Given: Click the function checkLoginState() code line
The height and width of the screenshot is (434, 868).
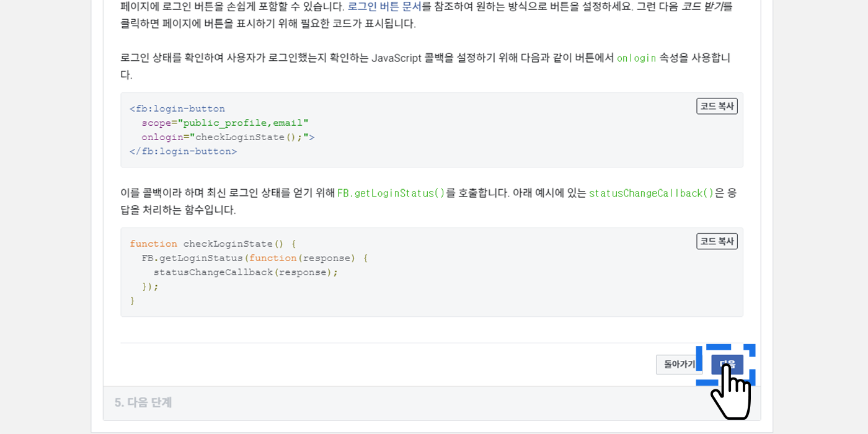Looking at the screenshot, I should pos(213,244).
